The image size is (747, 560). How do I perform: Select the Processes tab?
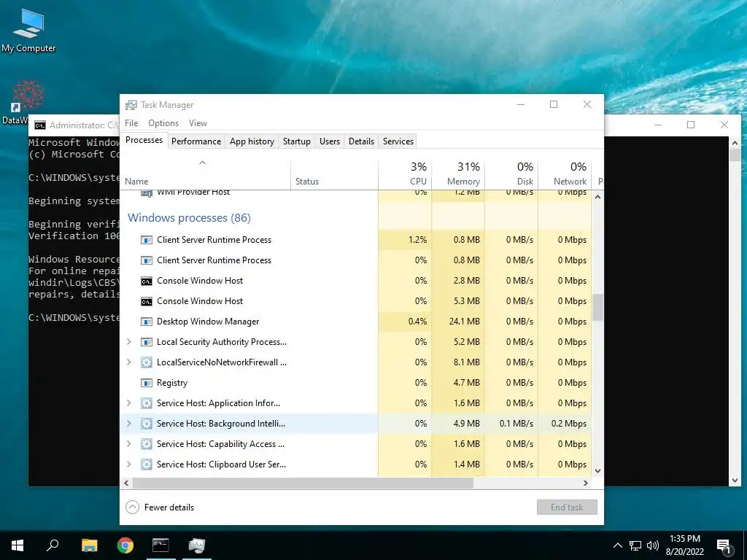coord(144,141)
